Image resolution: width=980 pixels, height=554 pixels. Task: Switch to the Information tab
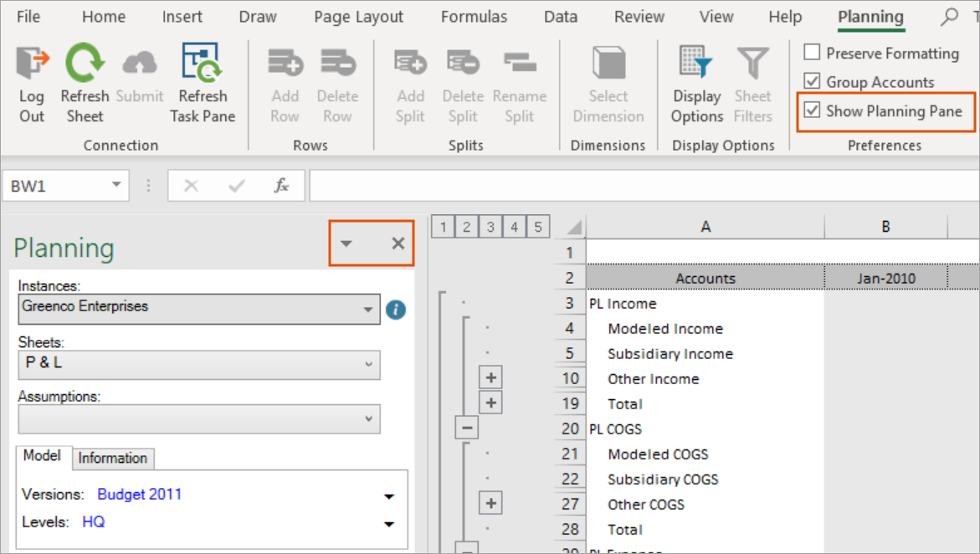point(112,459)
